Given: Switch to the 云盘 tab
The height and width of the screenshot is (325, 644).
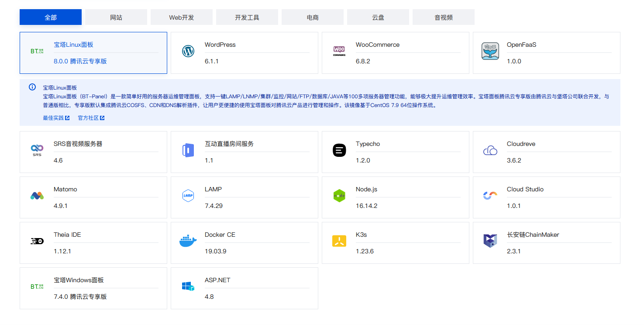Looking at the screenshot, I should coord(378,17).
